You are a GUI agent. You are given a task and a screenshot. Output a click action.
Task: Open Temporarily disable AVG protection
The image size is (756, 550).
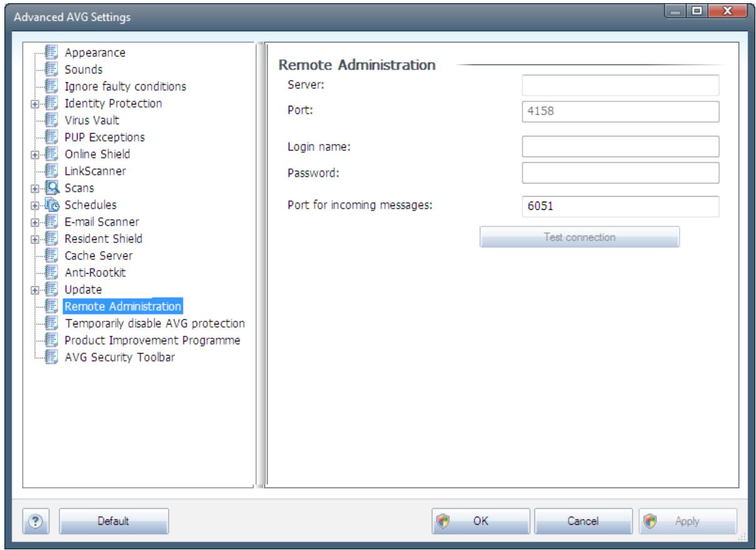click(x=155, y=323)
